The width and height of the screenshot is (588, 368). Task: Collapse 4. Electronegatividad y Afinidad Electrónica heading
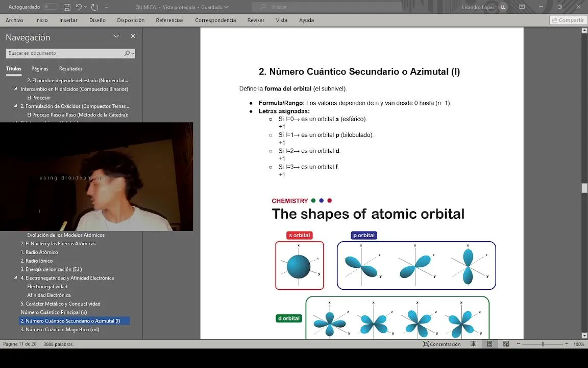(16, 278)
